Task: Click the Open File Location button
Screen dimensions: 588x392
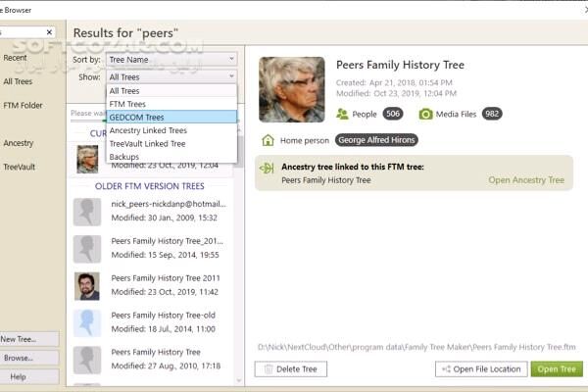Action: tap(479, 369)
